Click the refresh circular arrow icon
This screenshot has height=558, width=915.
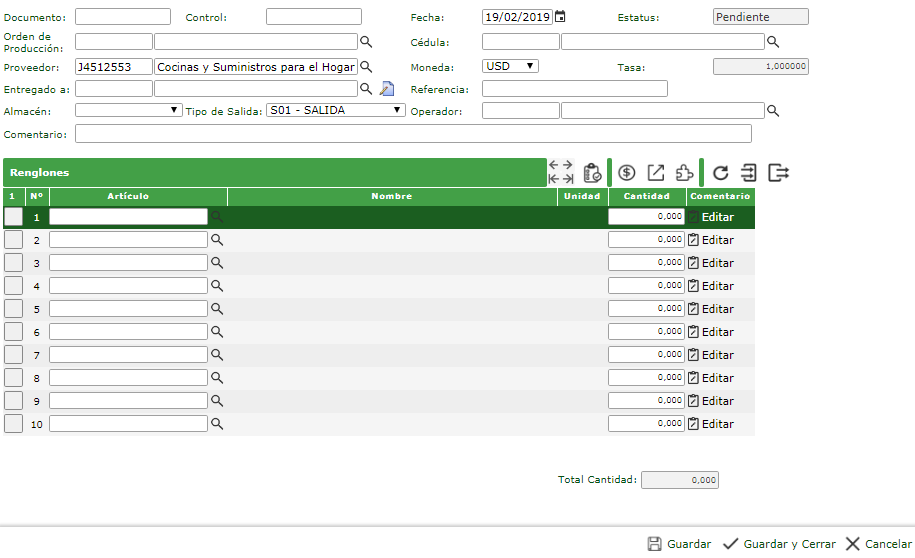721,173
